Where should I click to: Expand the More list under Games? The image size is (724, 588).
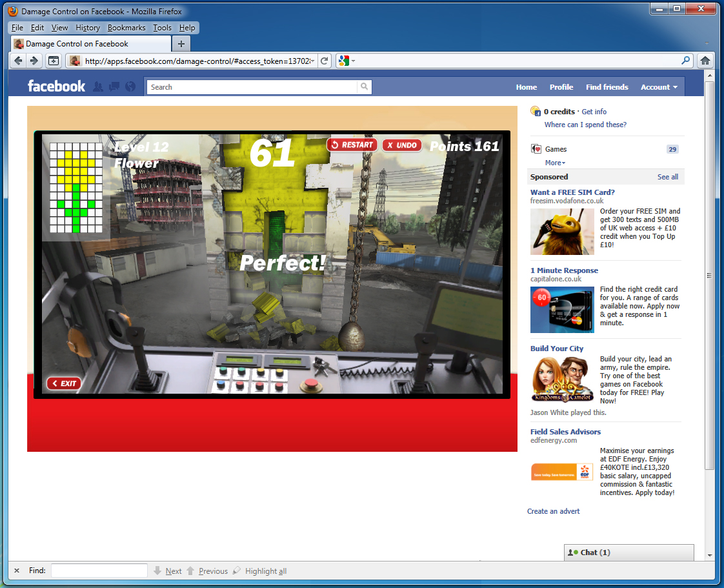[555, 163]
